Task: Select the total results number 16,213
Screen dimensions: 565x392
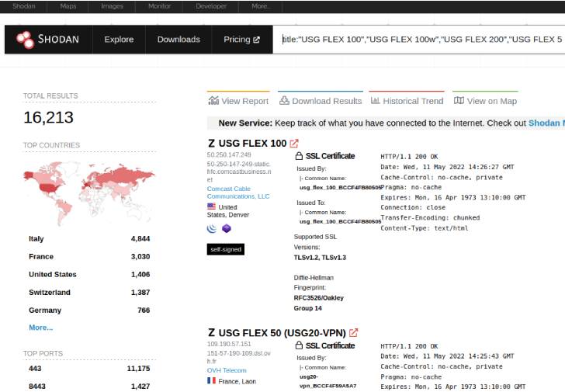Action: pos(48,117)
